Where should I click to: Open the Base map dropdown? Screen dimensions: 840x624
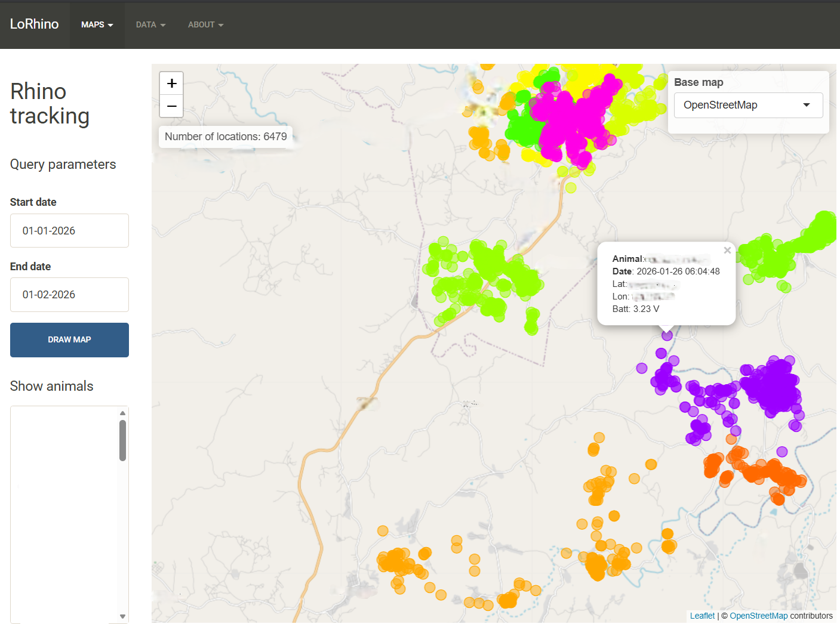point(748,105)
